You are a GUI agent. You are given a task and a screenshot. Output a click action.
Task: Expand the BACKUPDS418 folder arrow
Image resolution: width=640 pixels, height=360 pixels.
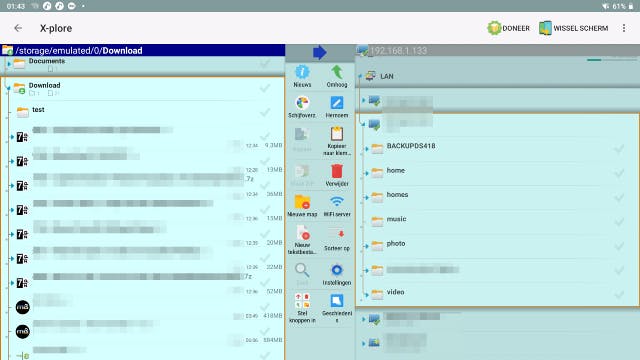click(x=366, y=149)
